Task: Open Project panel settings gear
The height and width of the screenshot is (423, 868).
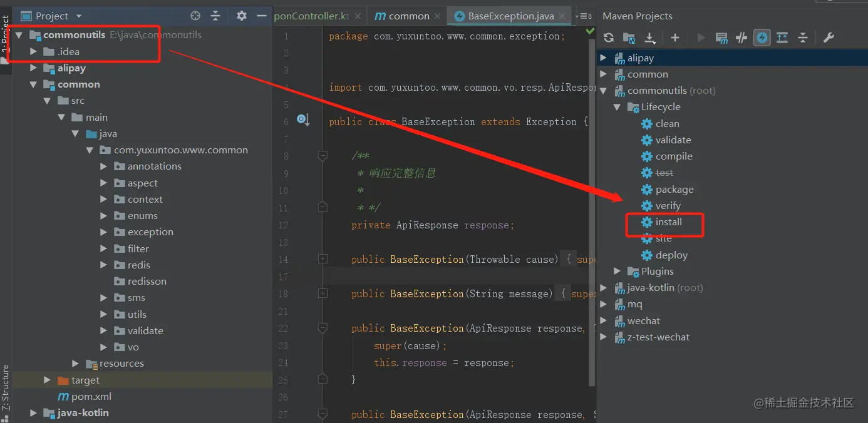Action: tap(242, 16)
